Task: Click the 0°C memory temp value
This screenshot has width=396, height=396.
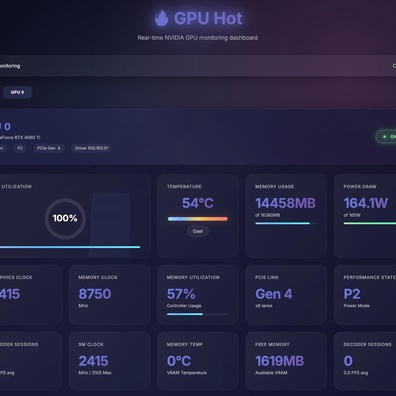Action: coord(179,361)
